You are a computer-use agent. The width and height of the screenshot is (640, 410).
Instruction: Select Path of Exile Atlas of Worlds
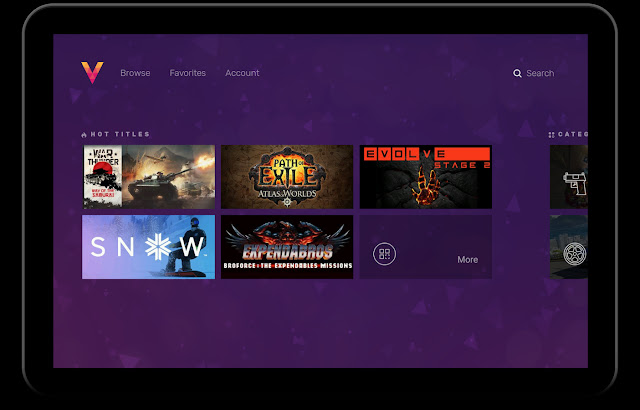point(287,177)
